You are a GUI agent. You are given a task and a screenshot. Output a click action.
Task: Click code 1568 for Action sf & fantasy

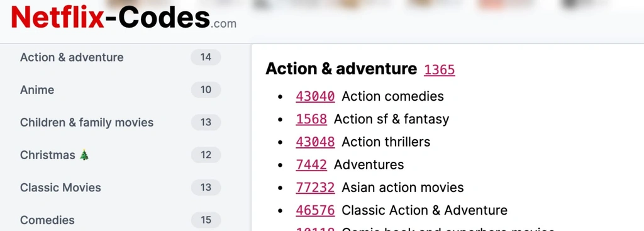click(311, 119)
